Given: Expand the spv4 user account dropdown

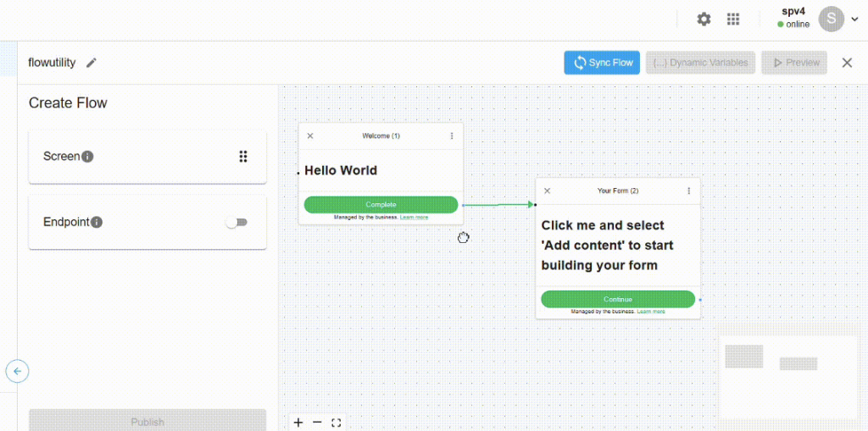Looking at the screenshot, I should [x=854, y=19].
